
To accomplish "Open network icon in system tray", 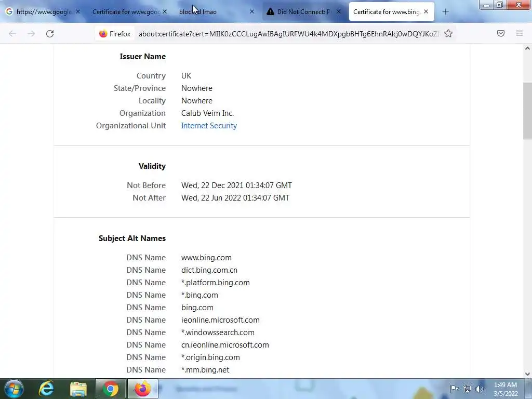I will tap(467, 389).
